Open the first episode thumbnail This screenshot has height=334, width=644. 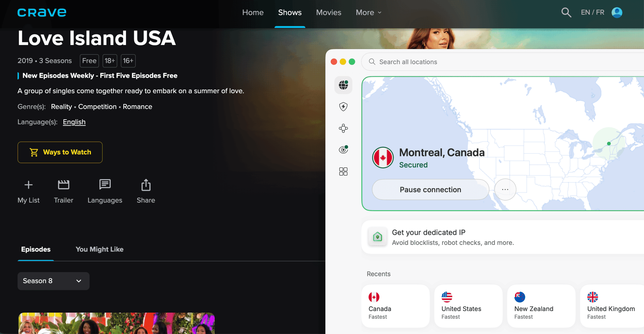tap(116, 323)
